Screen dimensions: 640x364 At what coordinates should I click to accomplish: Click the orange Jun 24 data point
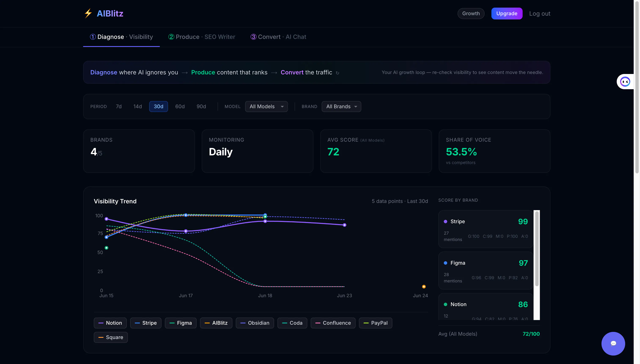point(424,286)
